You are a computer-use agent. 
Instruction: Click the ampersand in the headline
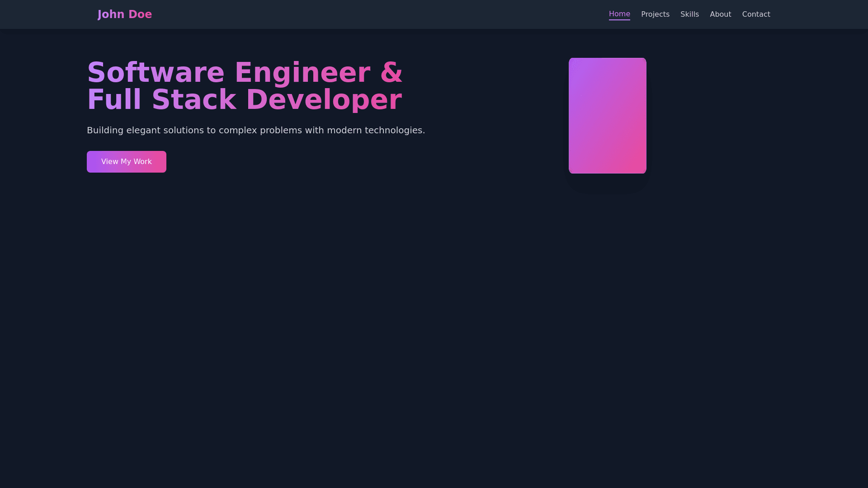coord(391,73)
